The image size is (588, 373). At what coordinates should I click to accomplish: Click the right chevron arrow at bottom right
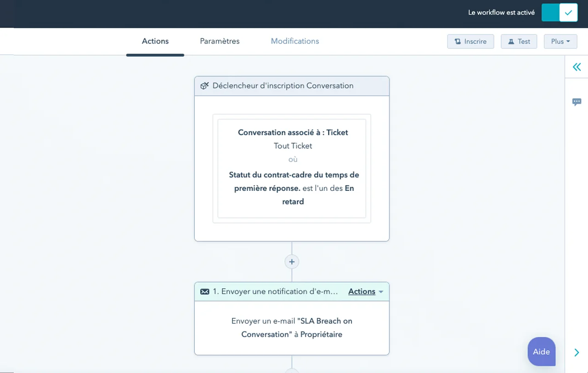pos(577,352)
